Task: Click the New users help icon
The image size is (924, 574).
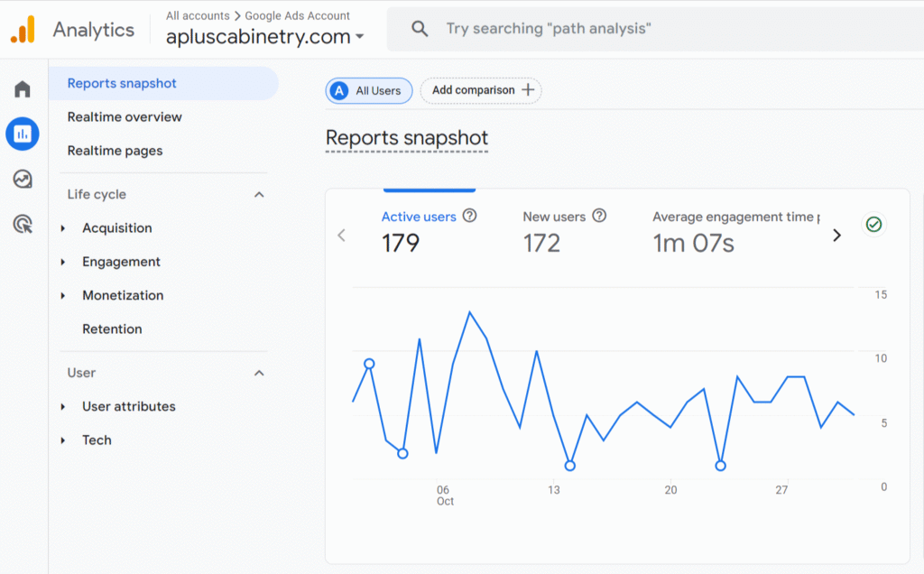Action: [599, 217]
